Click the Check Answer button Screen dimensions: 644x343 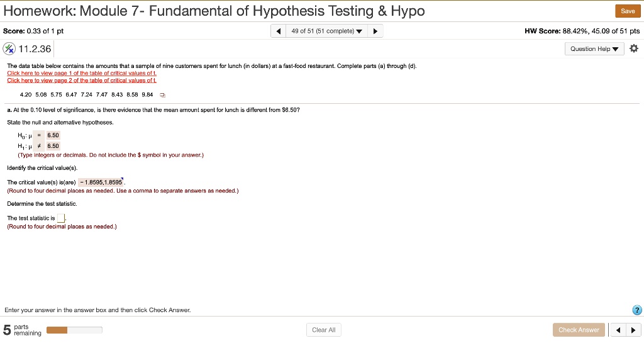579,330
